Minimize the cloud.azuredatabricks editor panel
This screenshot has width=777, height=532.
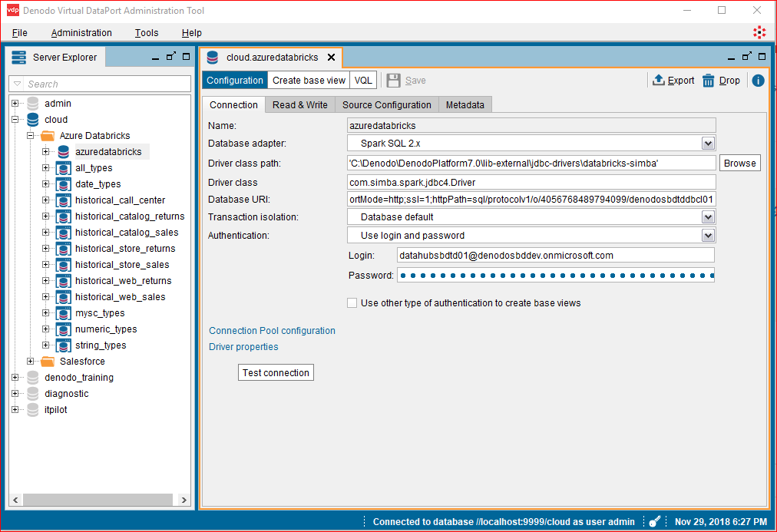tap(732, 58)
